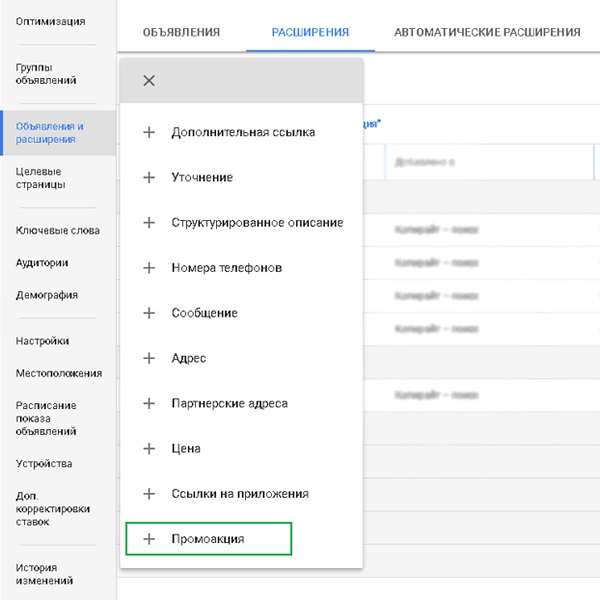Click plus icon next to Уточнение
Image resolution: width=600 pixels, height=600 pixels.
(149, 177)
